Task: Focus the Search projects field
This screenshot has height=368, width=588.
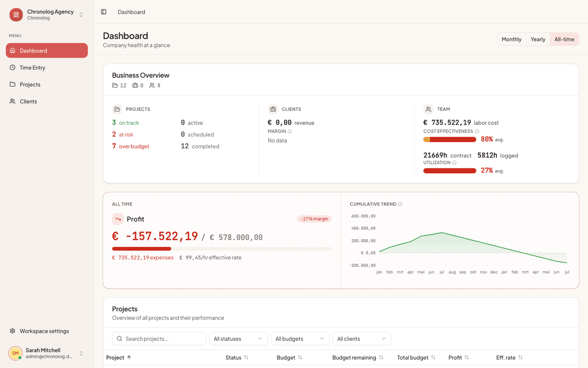Action: tap(159, 339)
